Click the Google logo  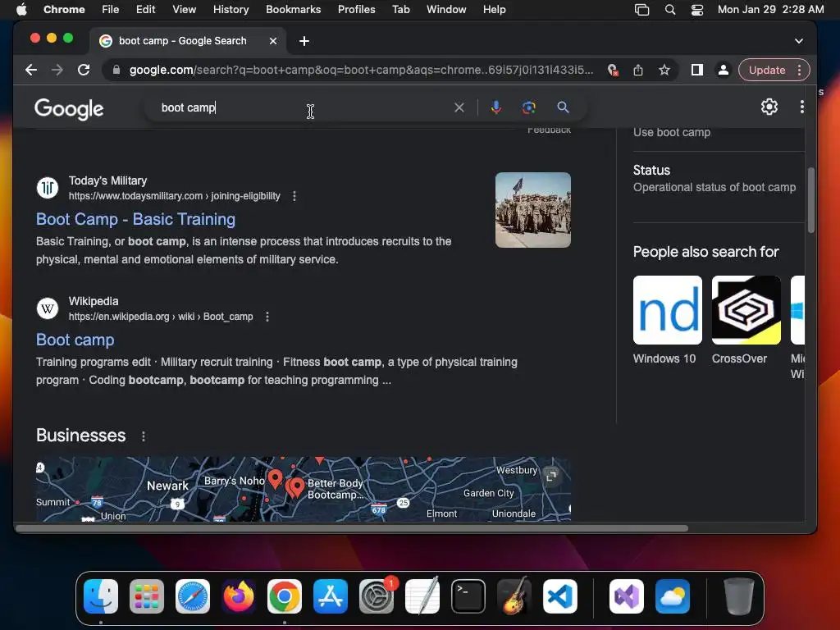(69, 109)
